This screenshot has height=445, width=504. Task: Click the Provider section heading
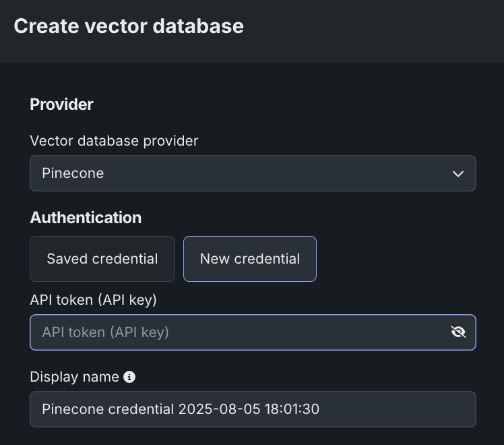[x=61, y=105]
